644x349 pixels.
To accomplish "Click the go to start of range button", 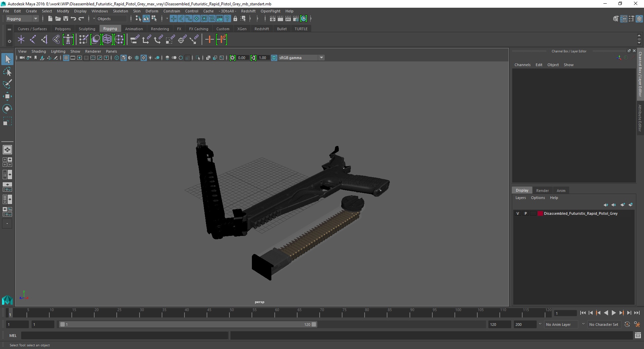I will (583, 313).
